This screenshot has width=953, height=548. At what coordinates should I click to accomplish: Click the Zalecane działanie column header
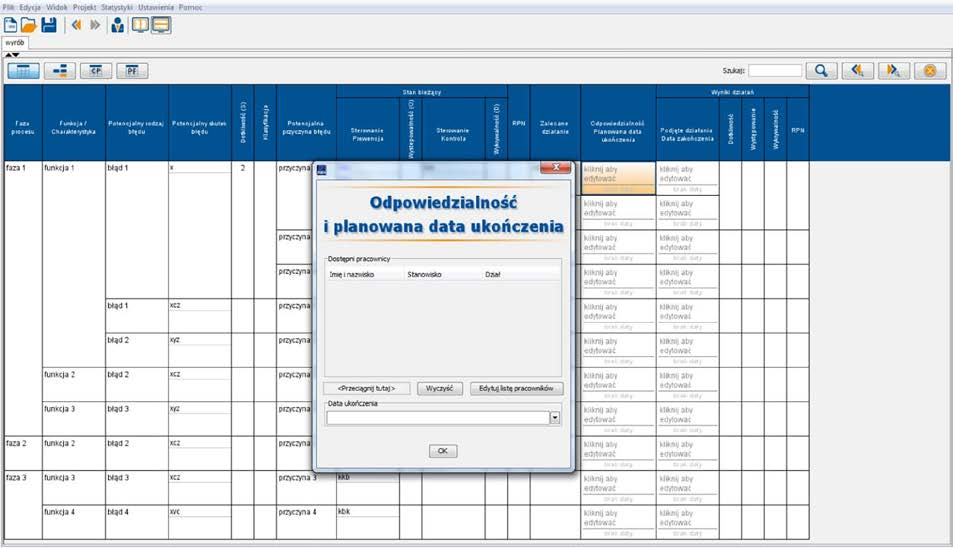555,123
